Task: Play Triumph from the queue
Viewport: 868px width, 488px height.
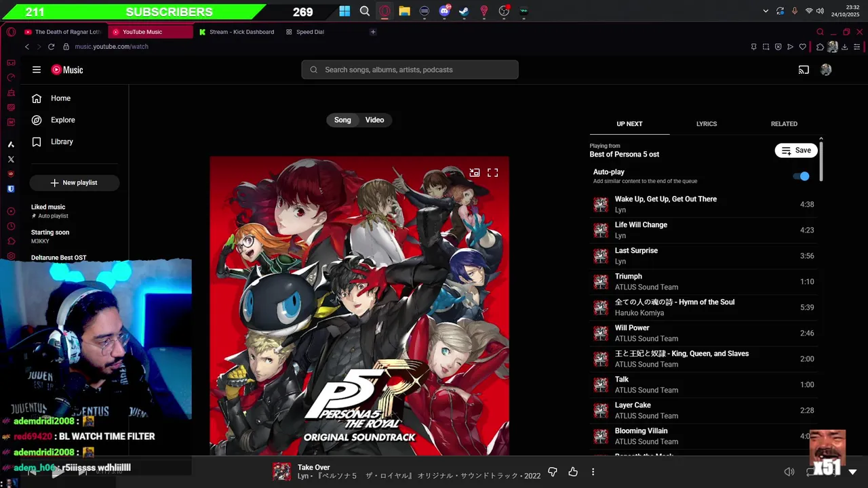Action: pyautogui.click(x=703, y=282)
